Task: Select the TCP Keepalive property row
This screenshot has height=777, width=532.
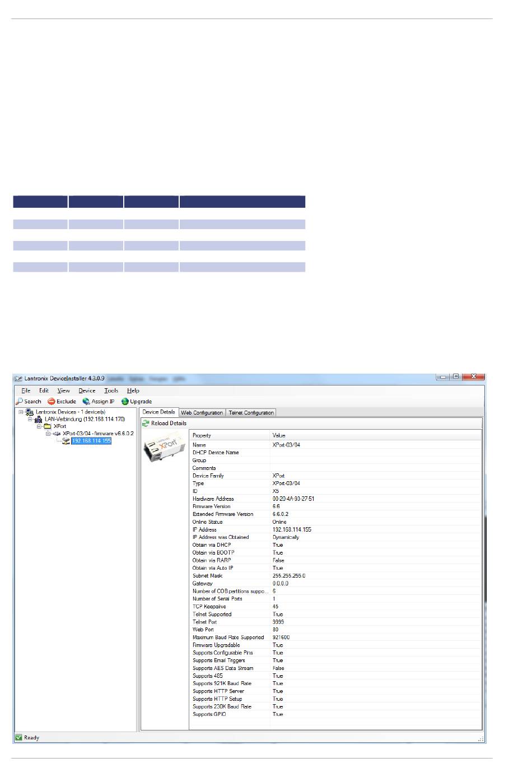Action: click(335, 607)
